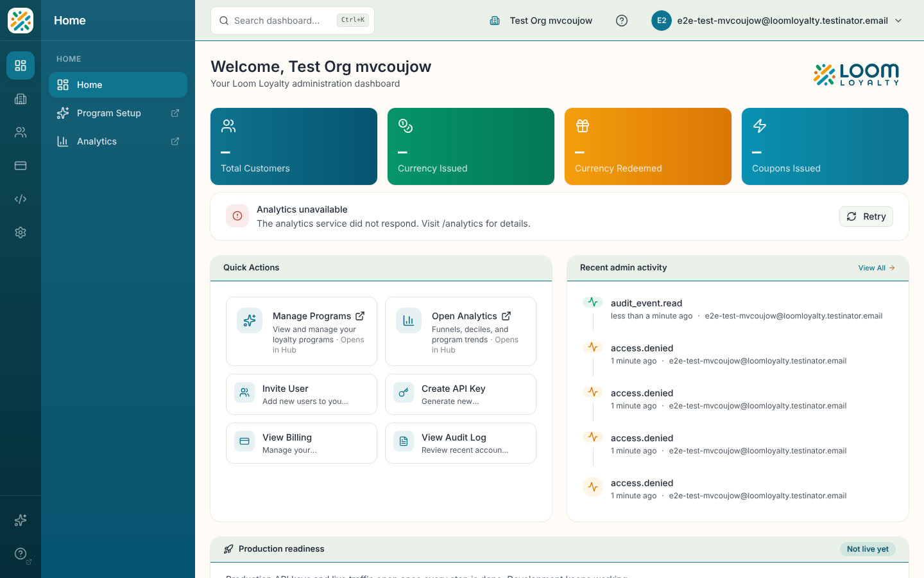924x578 pixels.
Task: Click the View Audit Log quick action
Action: 461,443
